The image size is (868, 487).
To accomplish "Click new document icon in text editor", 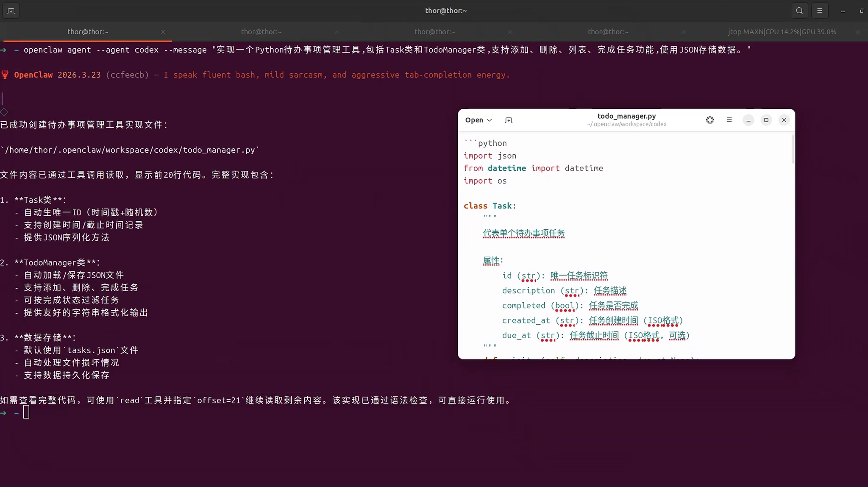I will 509,120.
